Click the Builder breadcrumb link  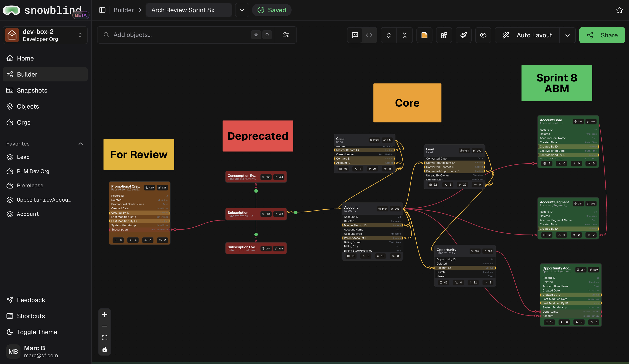[x=124, y=10]
